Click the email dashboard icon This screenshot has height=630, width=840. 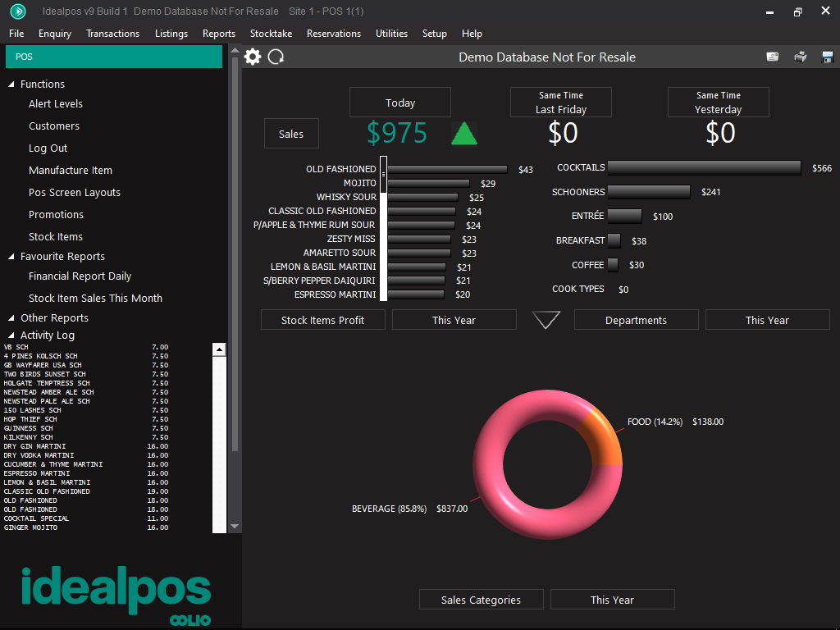tap(773, 57)
